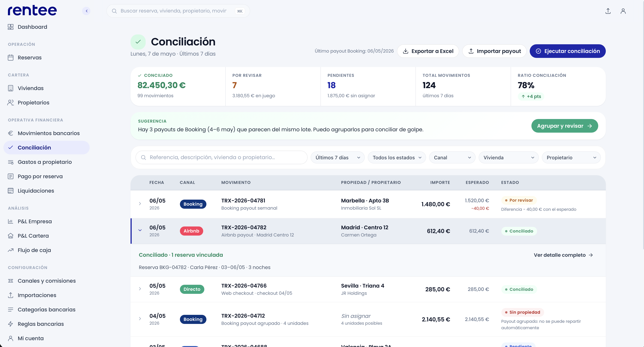Click the Airbnb channel tag
This screenshot has height=347, width=644.
[x=191, y=231]
